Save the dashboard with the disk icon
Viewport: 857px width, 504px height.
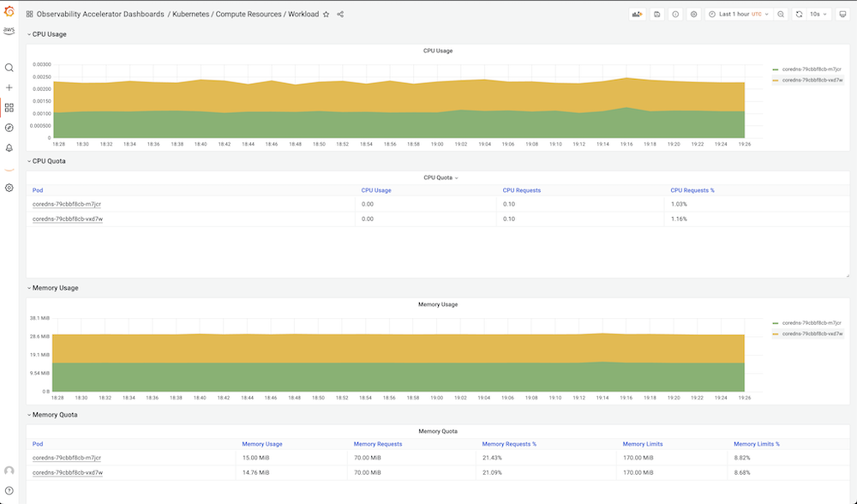[x=656, y=15]
